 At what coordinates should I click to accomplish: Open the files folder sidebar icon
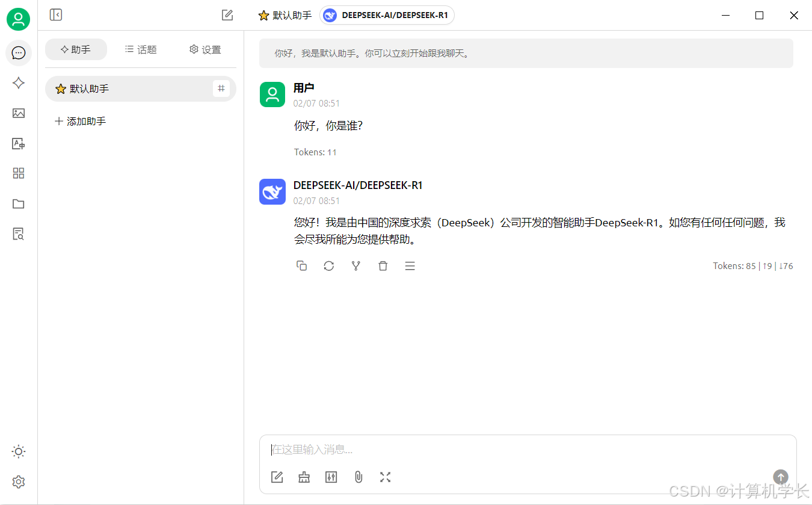click(19, 203)
